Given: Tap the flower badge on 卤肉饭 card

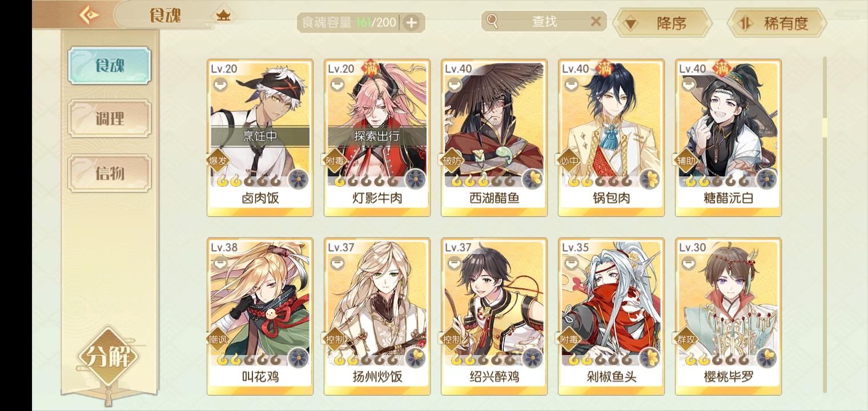Looking at the screenshot, I should pos(298,179).
